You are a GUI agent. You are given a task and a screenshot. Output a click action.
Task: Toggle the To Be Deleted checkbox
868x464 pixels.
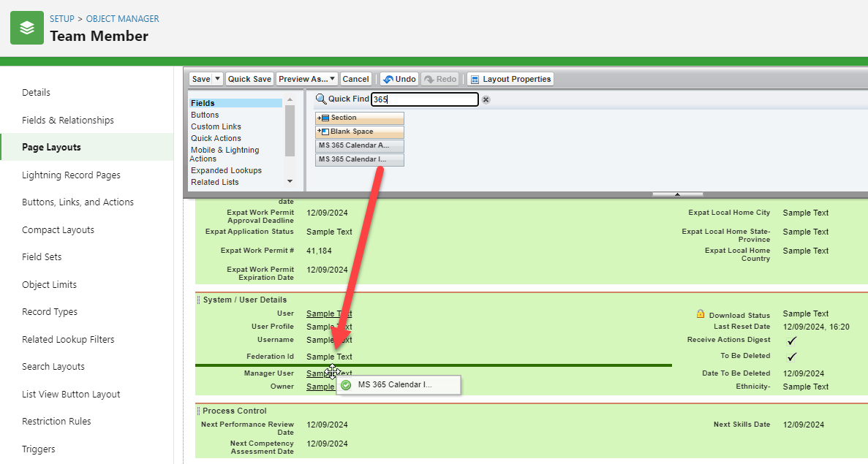[791, 357]
